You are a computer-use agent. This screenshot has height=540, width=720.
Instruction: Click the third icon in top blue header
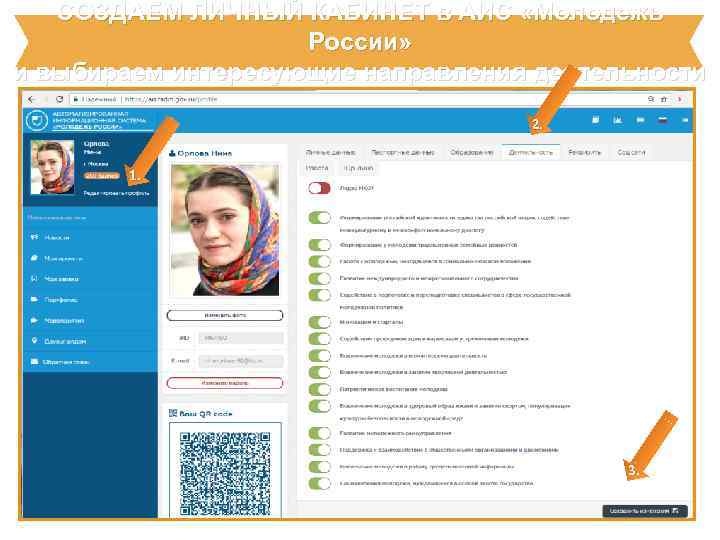pos(640,120)
